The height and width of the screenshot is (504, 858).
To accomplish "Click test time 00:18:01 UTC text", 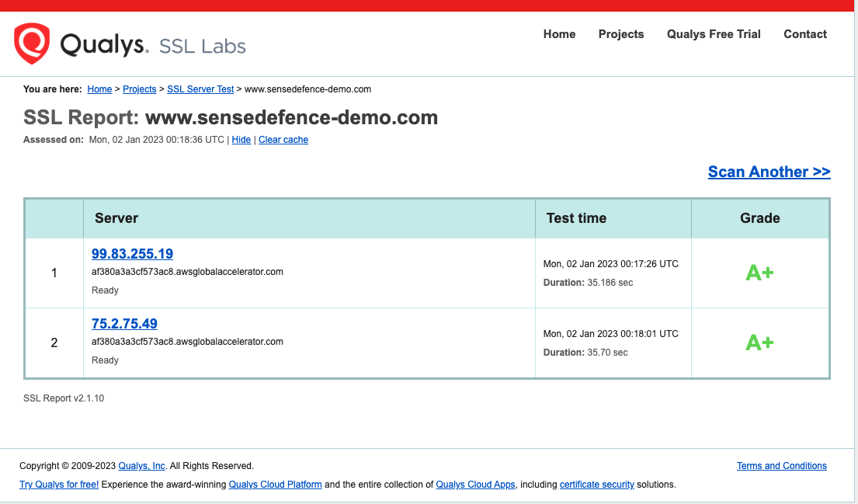I will pyautogui.click(x=610, y=334).
